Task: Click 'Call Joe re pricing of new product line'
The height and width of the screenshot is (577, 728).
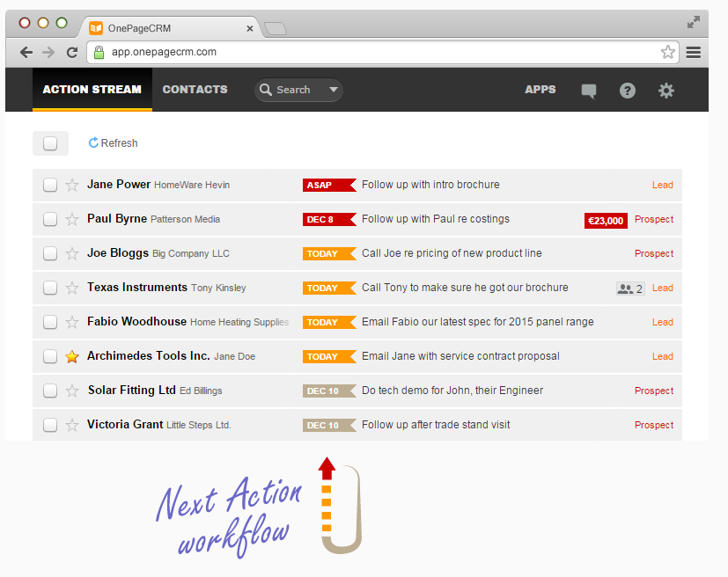Action: pos(452,253)
